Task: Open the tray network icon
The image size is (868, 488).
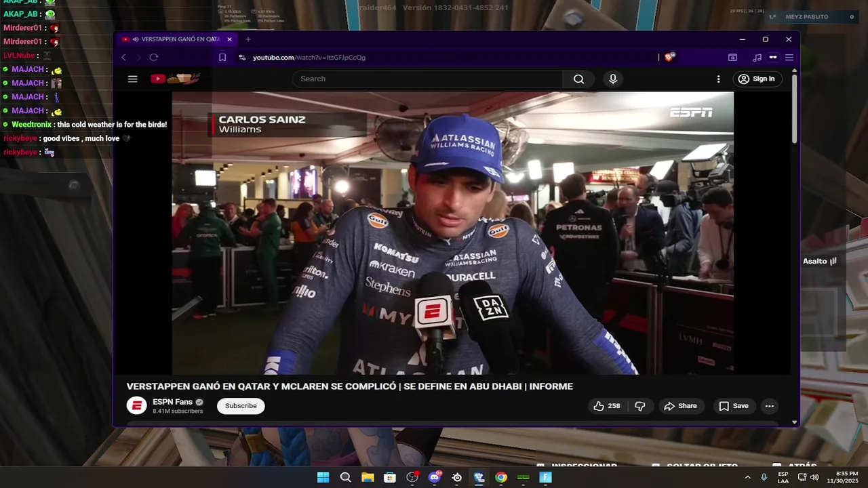Action: (802, 477)
